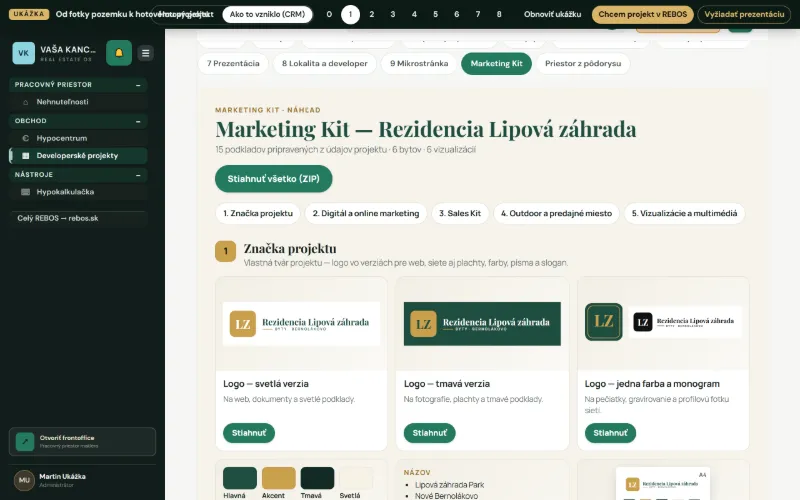Jump to 1. Značka projektu section
This screenshot has height=500, width=800.
click(258, 213)
